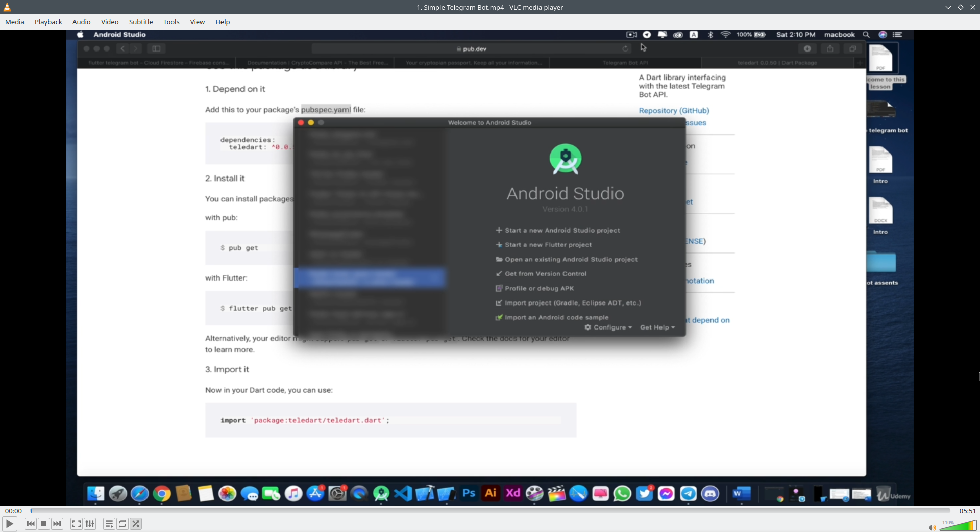This screenshot has width=980, height=532.
Task: Click the VLC seek bar
Action: [x=490, y=510]
